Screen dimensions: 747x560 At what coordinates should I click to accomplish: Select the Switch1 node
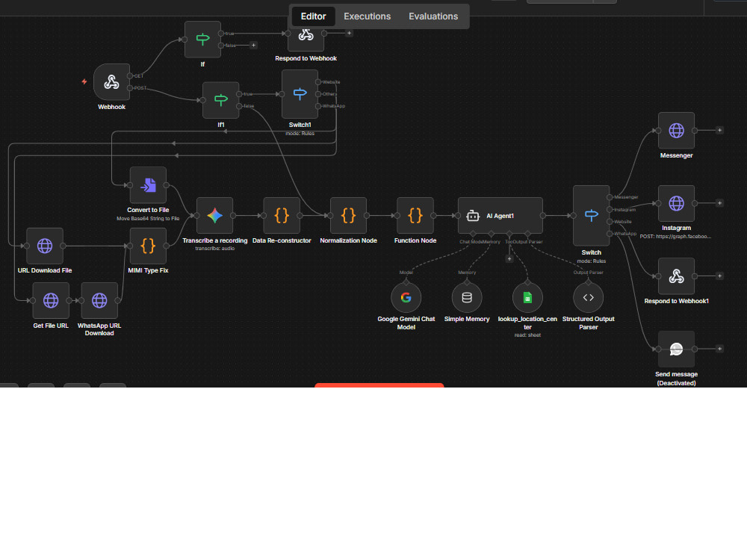point(300,94)
